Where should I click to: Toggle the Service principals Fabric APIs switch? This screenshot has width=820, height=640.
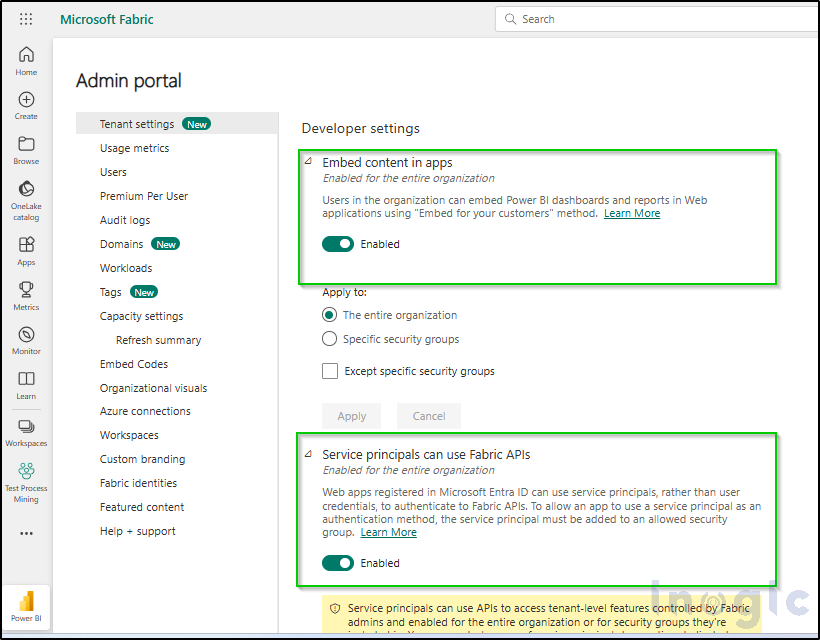(x=338, y=563)
